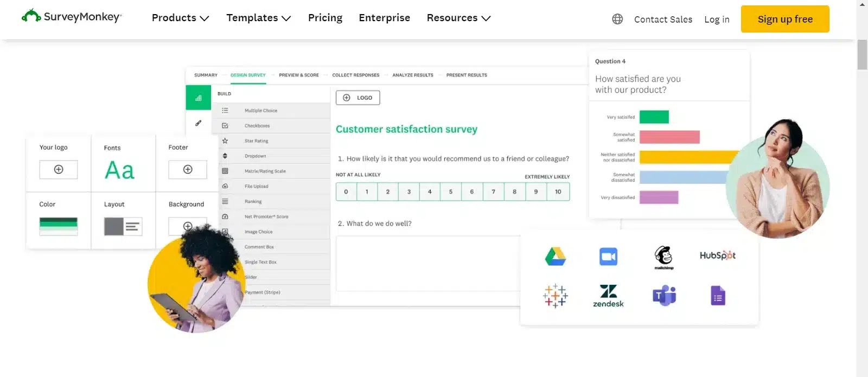Image resolution: width=868 pixels, height=377 pixels.
Task: Click the Single Text Box question type
Action: pos(260,262)
